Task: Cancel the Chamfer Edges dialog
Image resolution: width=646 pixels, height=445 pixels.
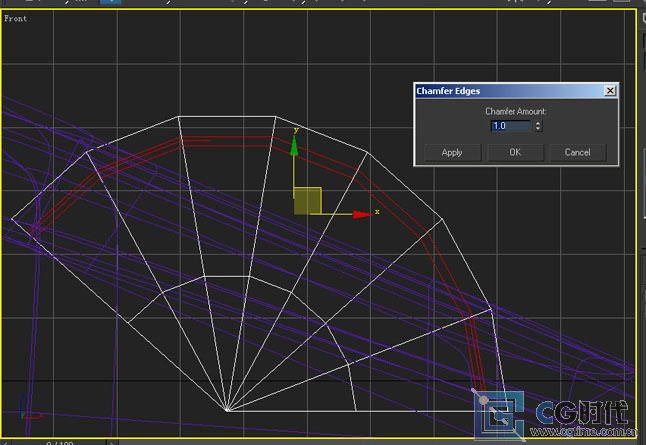Action: [577, 152]
